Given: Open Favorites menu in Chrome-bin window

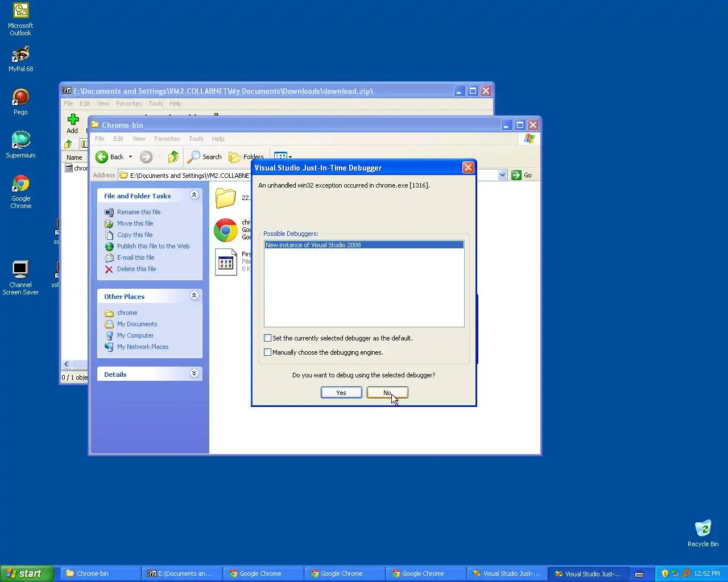Looking at the screenshot, I should pyautogui.click(x=167, y=139).
